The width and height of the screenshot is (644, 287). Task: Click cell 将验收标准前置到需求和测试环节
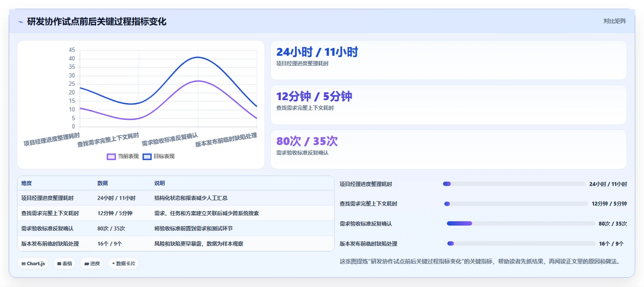194,229
